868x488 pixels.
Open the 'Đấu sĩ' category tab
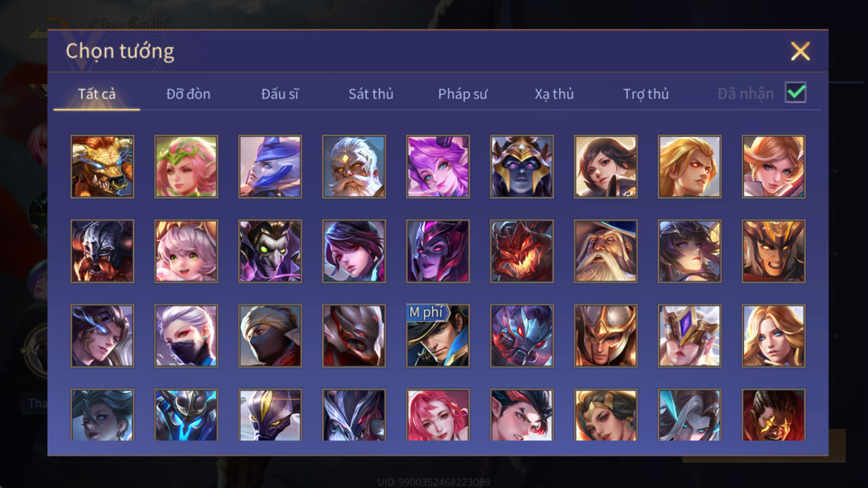[280, 94]
